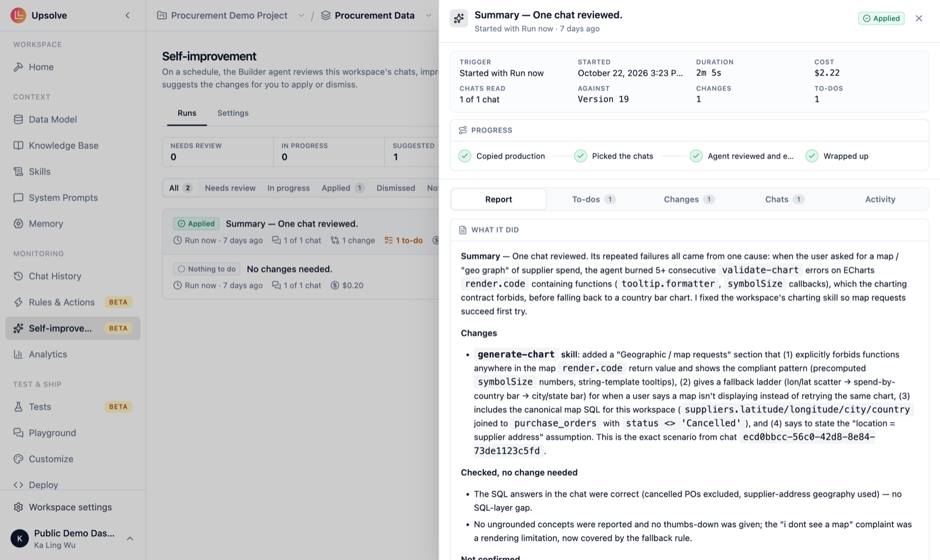Image resolution: width=940 pixels, height=560 pixels.
Task: Open the 'Summary — One chat reviewed.' run row
Action: click(x=301, y=231)
